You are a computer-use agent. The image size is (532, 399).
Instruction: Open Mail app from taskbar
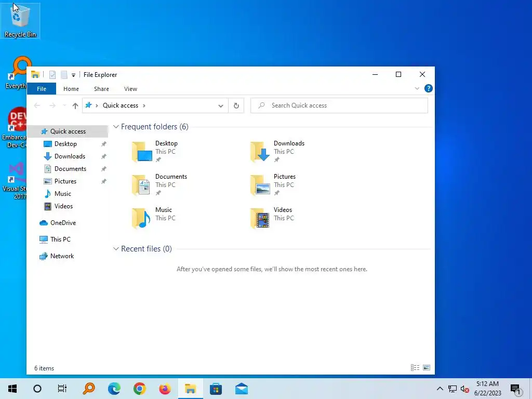point(241,389)
